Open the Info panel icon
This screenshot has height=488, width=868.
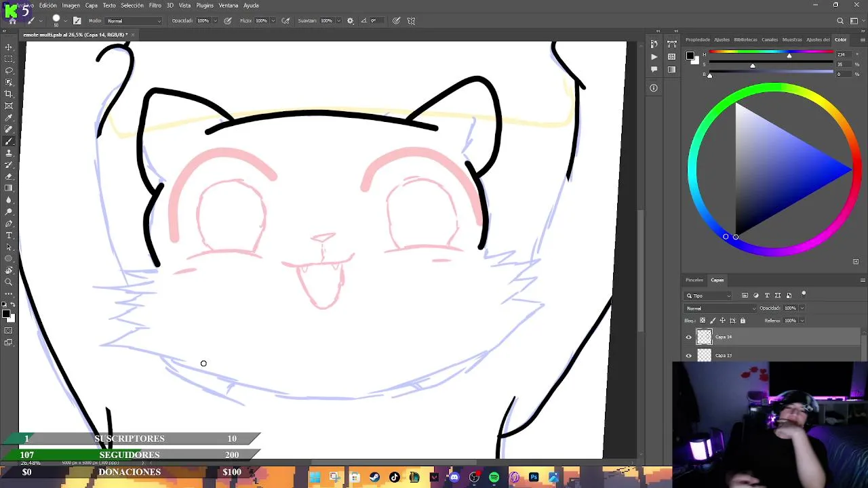tap(654, 87)
